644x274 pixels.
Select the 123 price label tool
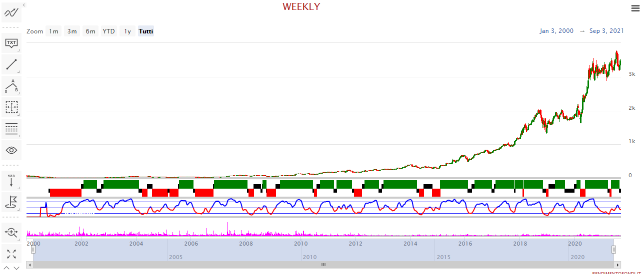click(x=11, y=180)
